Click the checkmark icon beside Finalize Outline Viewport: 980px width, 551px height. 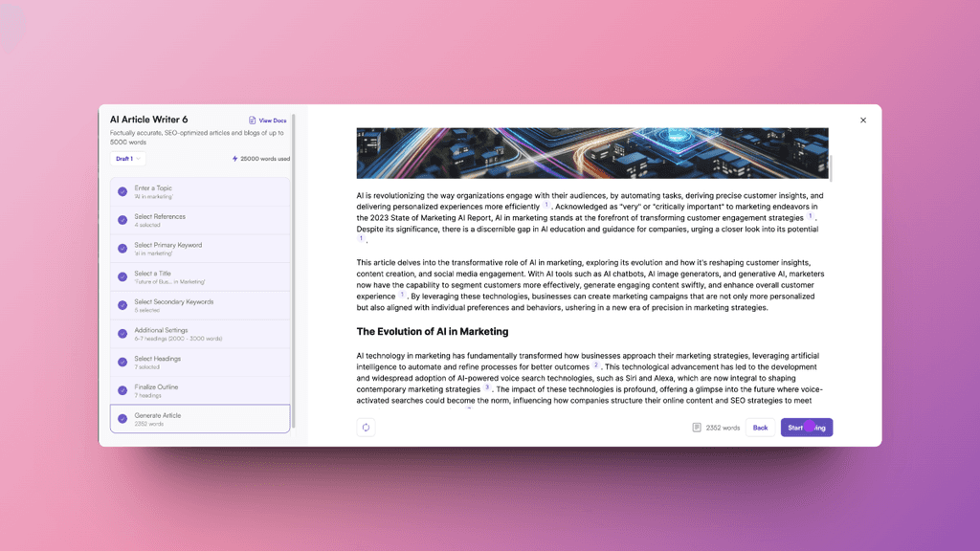pos(121,389)
